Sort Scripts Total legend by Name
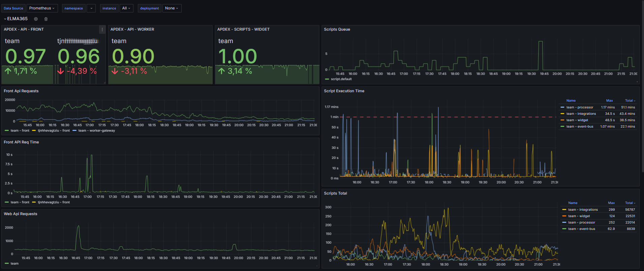The height and width of the screenshot is (271, 644). click(x=573, y=203)
